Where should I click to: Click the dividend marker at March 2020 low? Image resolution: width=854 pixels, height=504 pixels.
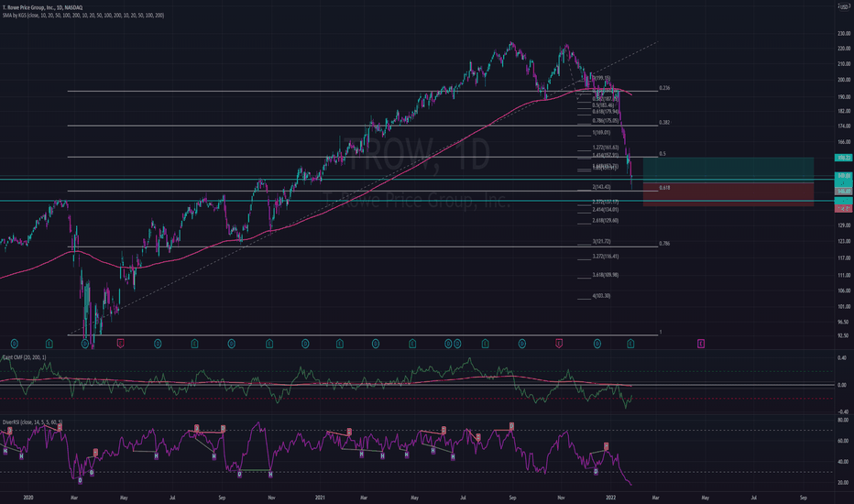click(x=85, y=344)
